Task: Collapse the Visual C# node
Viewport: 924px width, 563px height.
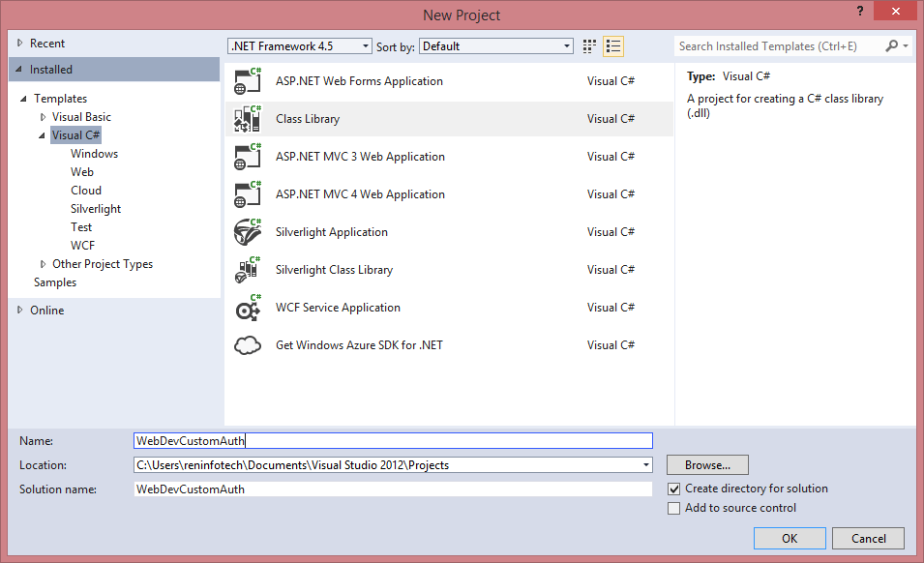Action: tap(42, 135)
